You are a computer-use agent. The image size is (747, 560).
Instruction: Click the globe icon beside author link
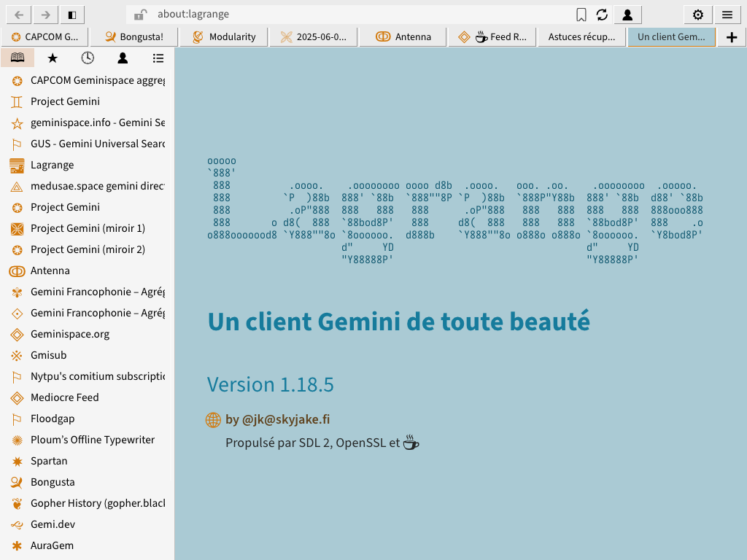(x=213, y=420)
